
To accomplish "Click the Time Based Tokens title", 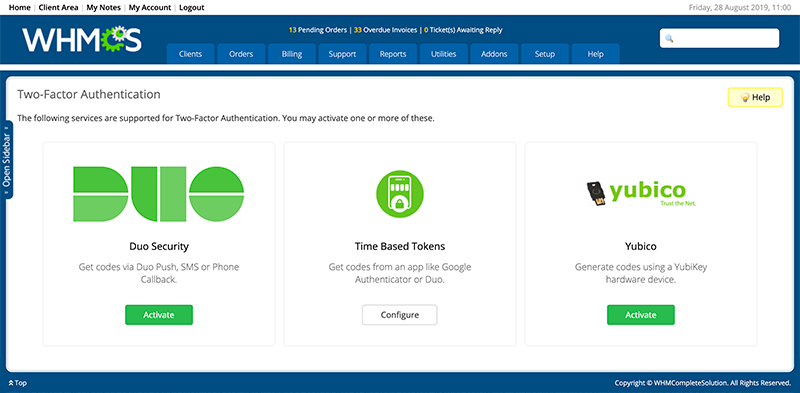I will pos(399,247).
